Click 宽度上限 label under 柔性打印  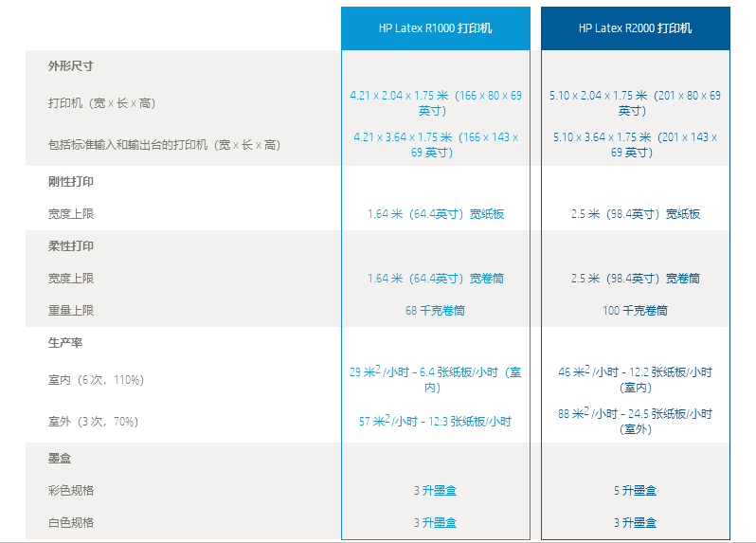click(71, 279)
